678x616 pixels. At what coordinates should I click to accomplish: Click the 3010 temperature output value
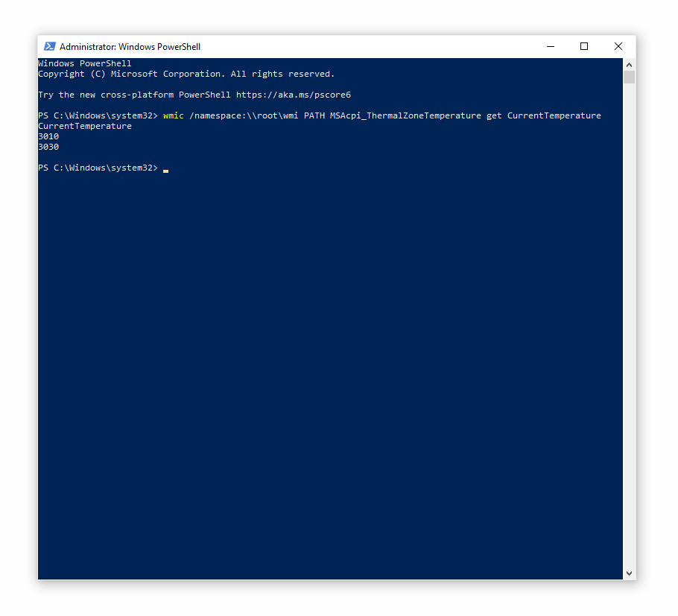[48, 136]
